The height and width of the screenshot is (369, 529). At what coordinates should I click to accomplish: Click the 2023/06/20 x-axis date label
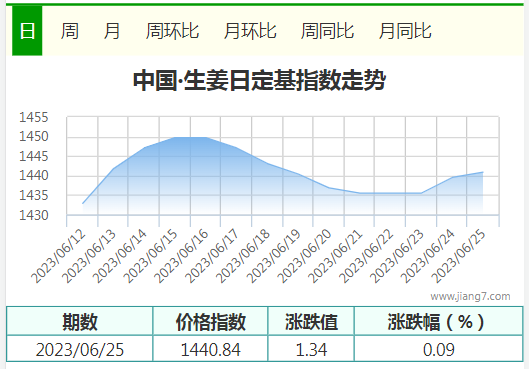[304, 256]
